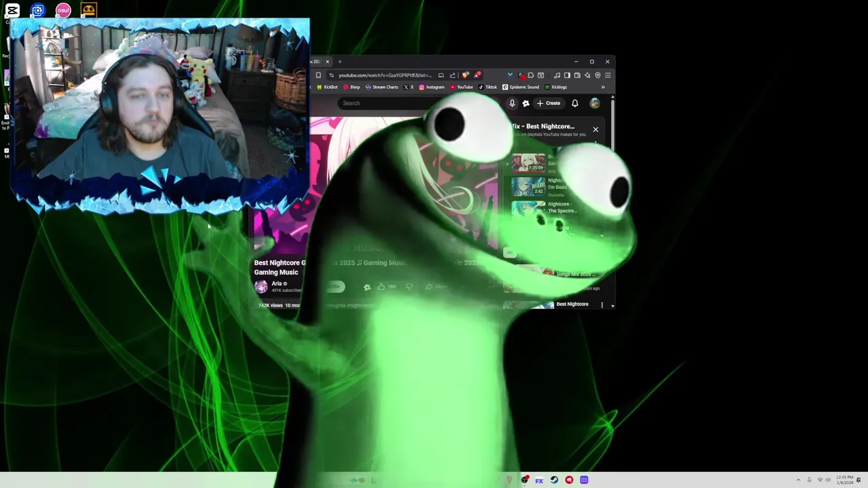Expand the bookmarks bar overflow chevron
Screen dimensions: 868x488
point(603,87)
